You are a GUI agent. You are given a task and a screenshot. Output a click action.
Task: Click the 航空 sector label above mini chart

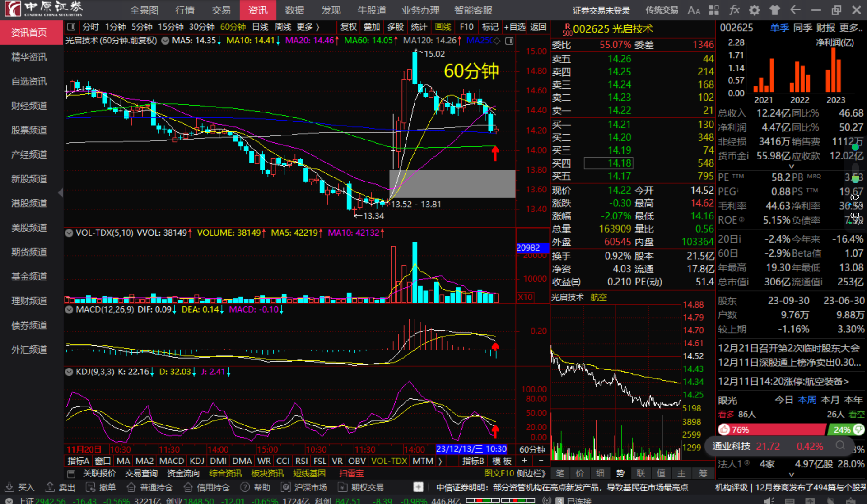[598, 298]
